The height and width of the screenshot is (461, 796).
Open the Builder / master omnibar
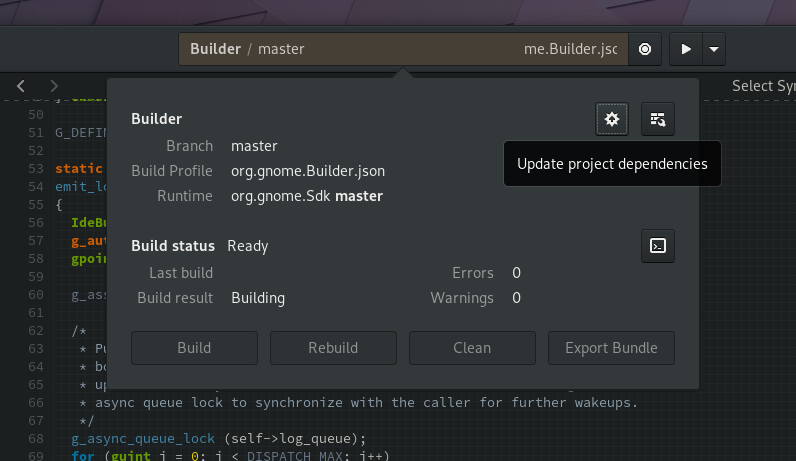pyautogui.click(x=404, y=49)
